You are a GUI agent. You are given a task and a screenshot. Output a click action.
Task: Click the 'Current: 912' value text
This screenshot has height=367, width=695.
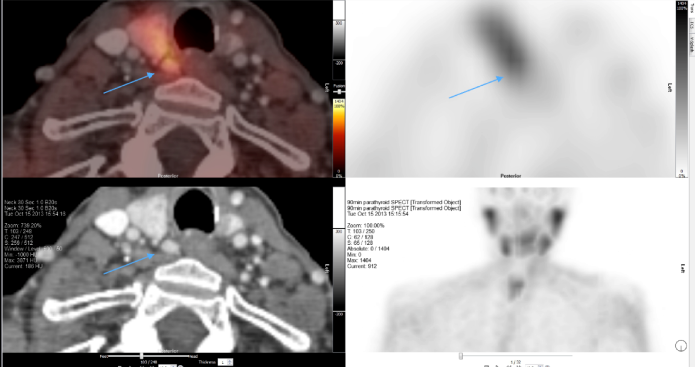[x=362, y=266]
